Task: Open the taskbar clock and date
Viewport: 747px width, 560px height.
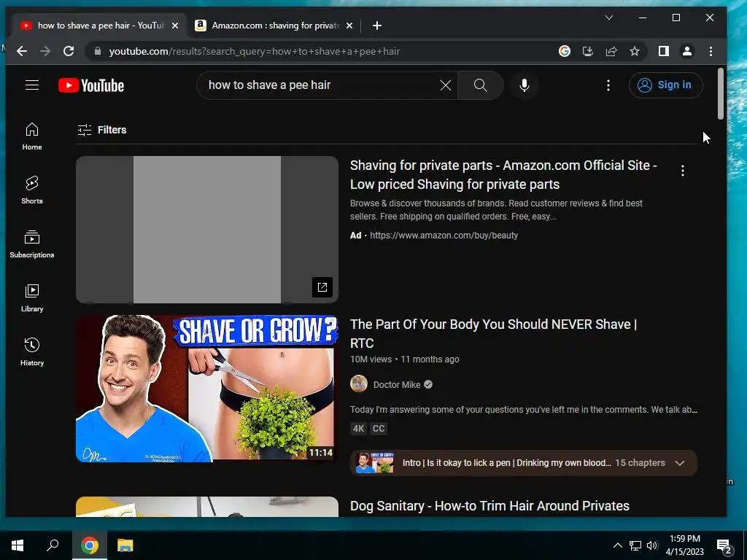Action: [684, 545]
